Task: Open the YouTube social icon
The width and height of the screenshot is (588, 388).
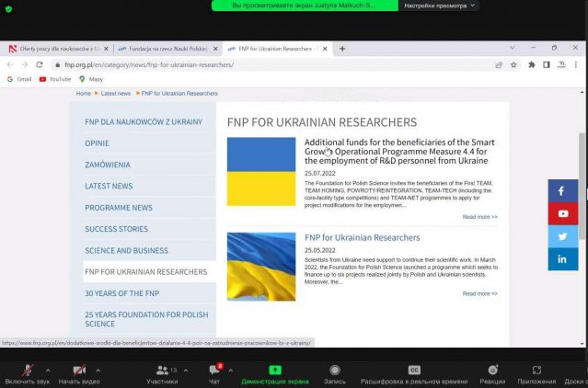Action: click(x=562, y=213)
